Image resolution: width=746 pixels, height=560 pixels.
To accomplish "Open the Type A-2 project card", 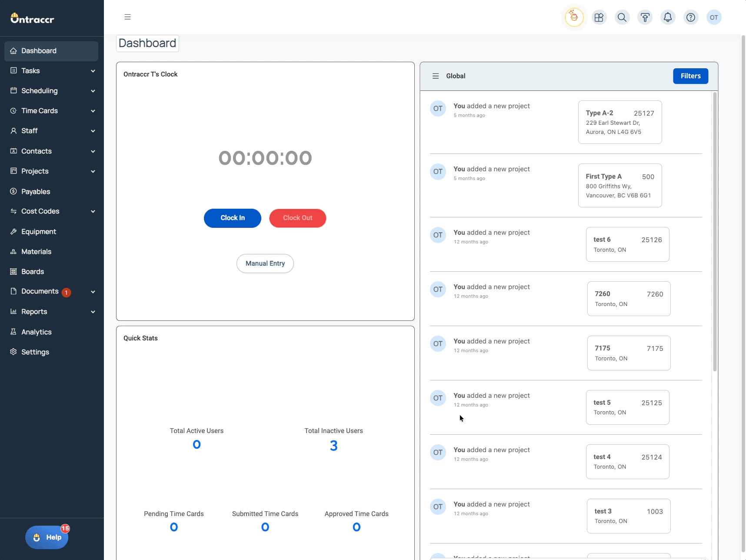I will pos(620,122).
